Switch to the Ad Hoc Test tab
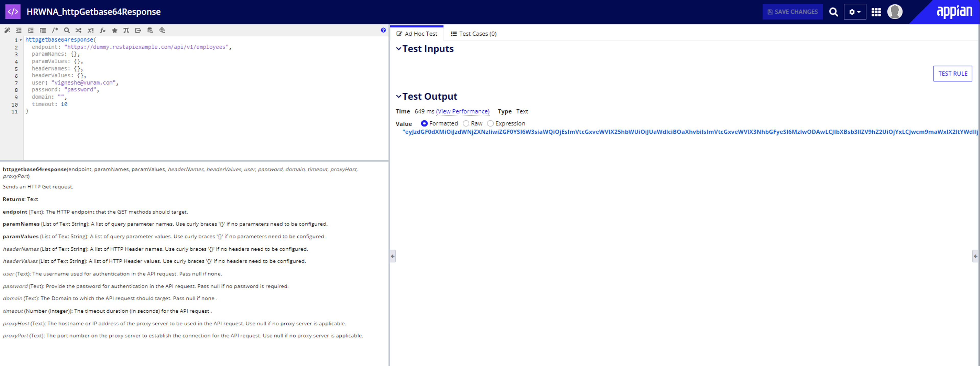 [417, 33]
